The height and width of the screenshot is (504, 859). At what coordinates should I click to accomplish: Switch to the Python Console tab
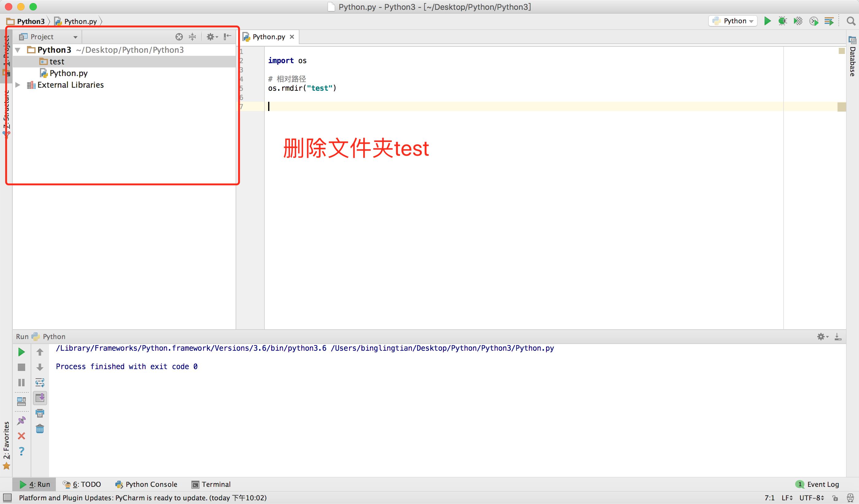coord(147,484)
